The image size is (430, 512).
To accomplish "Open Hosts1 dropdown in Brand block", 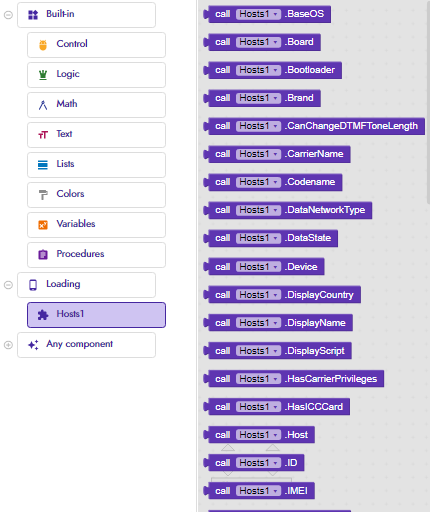I will (x=258, y=98).
